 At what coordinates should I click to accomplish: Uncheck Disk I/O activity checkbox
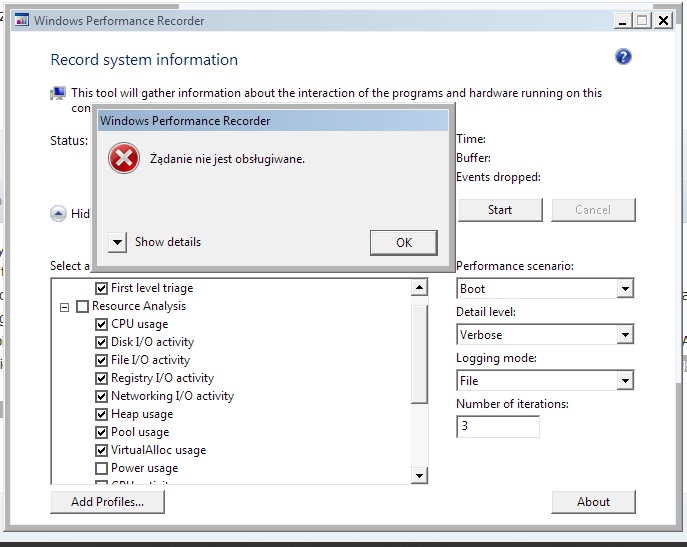tap(101, 342)
